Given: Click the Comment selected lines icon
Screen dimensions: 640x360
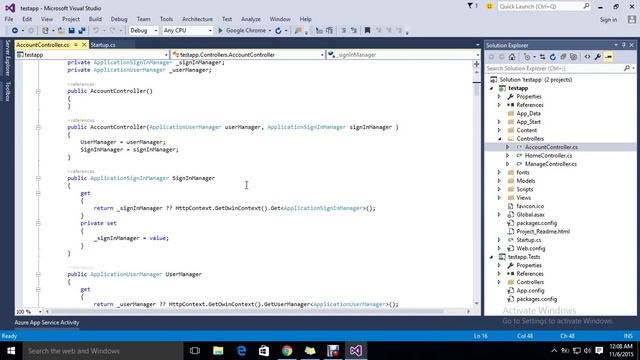Looking at the screenshot, I should pyautogui.click(x=344, y=31).
